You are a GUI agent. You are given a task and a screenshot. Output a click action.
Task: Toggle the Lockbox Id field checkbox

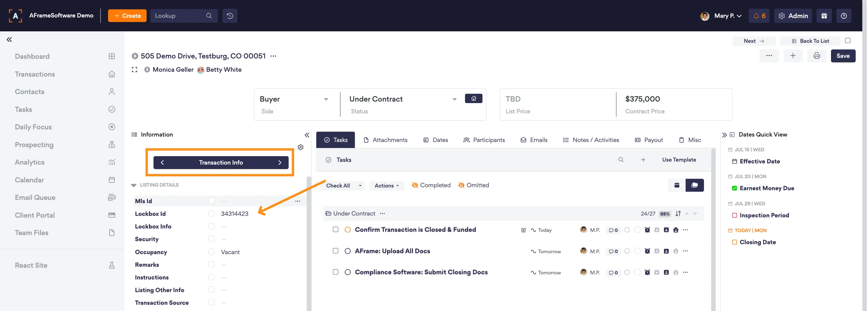click(x=211, y=214)
